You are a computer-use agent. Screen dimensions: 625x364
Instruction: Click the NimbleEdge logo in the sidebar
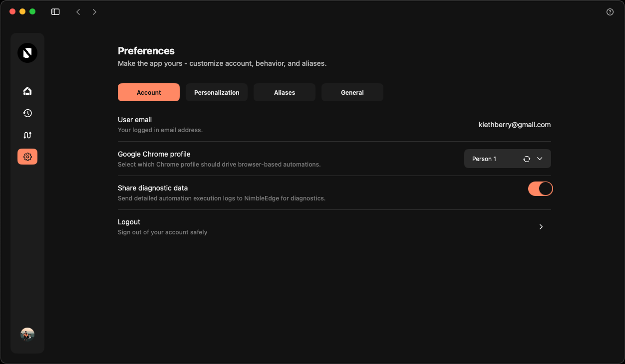[x=27, y=53]
